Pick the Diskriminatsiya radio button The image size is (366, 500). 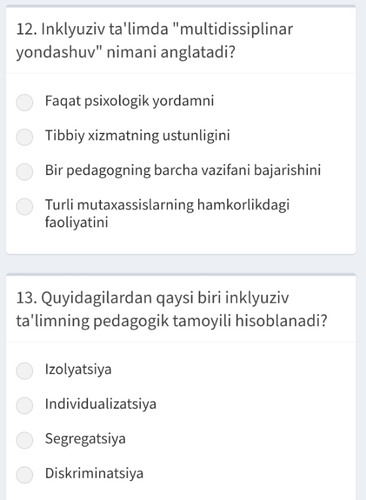pyautogui.click(x=24, y=475)
